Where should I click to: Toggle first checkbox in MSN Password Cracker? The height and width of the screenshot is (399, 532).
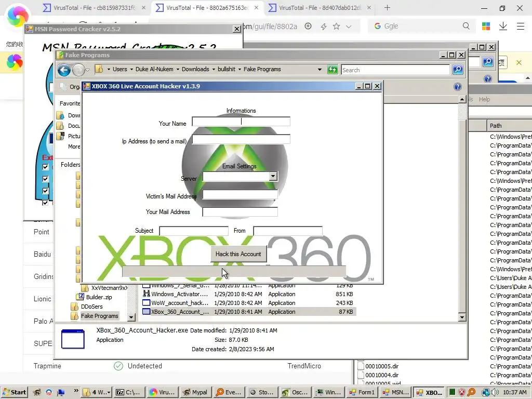pyautogui.click(x=45, y=167)
